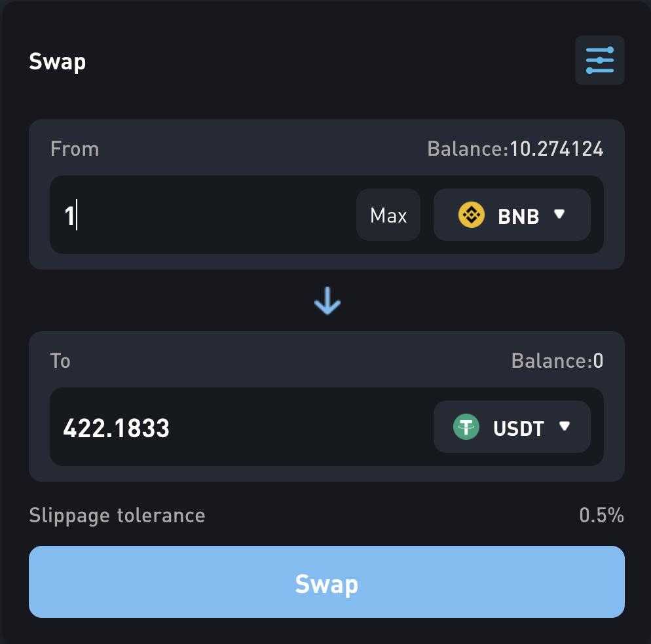Click the BNB coin logo
This screenshot has height=644, width=651.
[472, 215]
